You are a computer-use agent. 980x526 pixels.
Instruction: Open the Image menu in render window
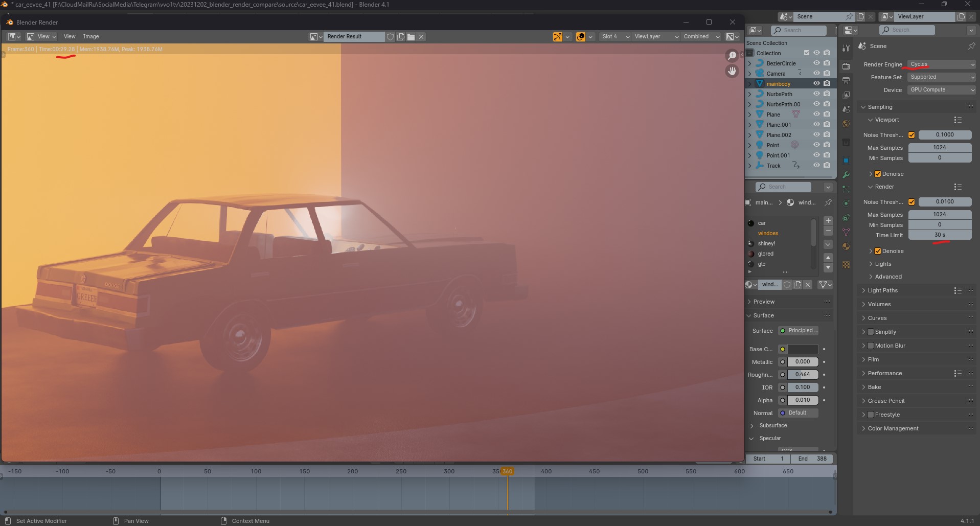pos(91,37)
